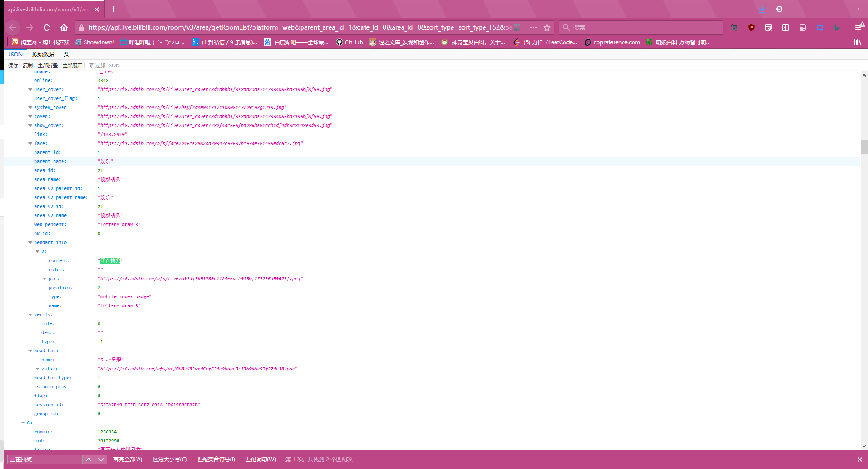The width and height of the screenshot is (868, 469).
Task: Collapse the pic row under pendant_info
Action: (45, 278)
